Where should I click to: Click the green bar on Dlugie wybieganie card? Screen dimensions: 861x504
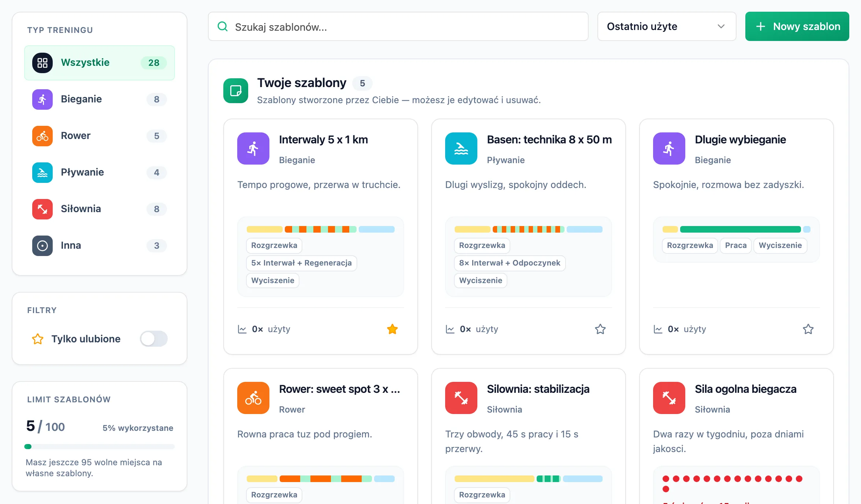pyautogui.click(x=741, y=229)
